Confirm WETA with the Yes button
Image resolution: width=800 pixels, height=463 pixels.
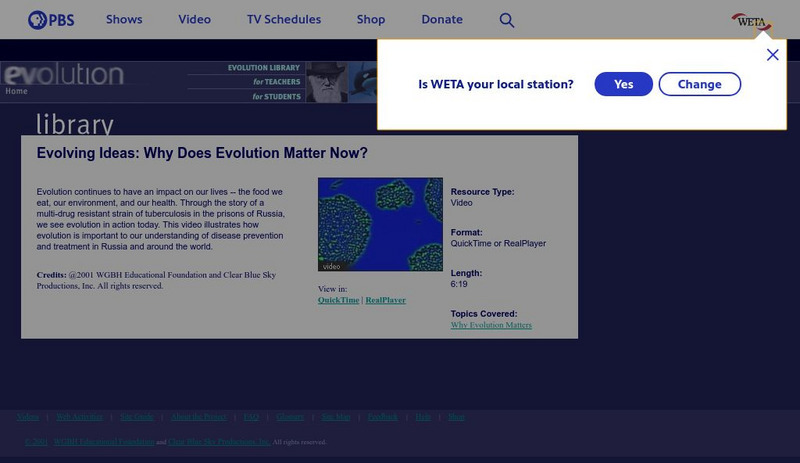pos(623,84)
